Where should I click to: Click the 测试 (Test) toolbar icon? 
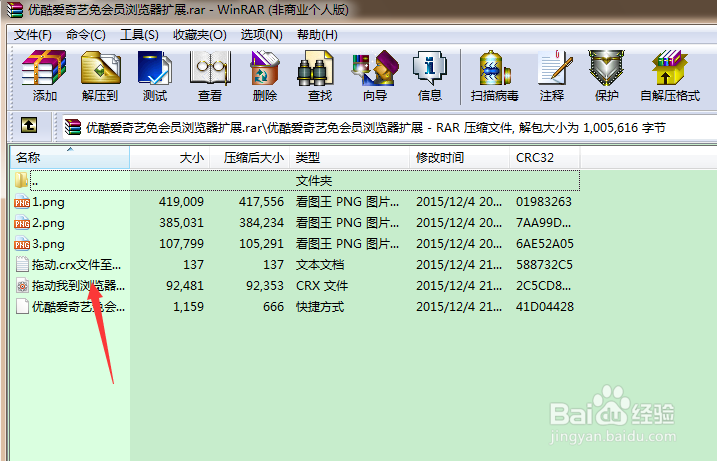[x=155, y=68]
